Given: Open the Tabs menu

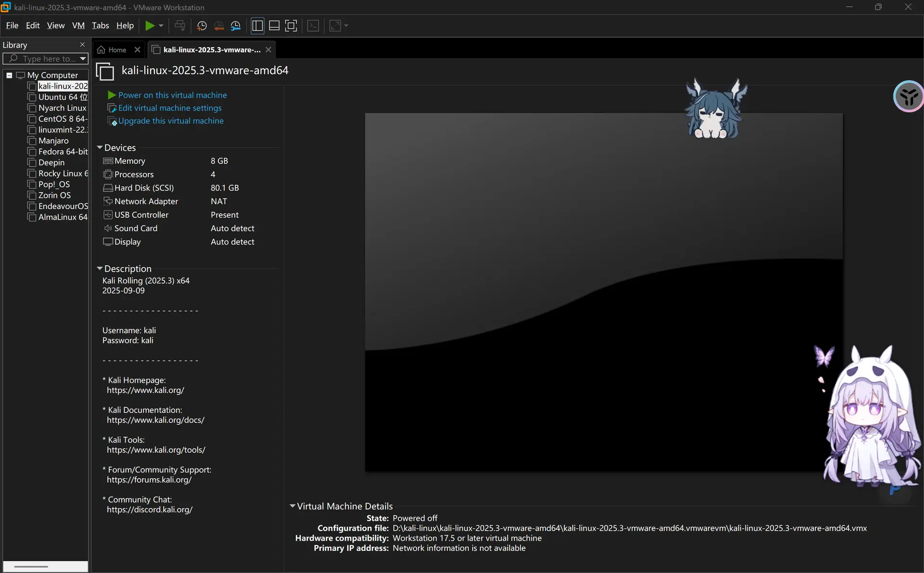Looking at the screenshot, I should (x=101, y=26).
